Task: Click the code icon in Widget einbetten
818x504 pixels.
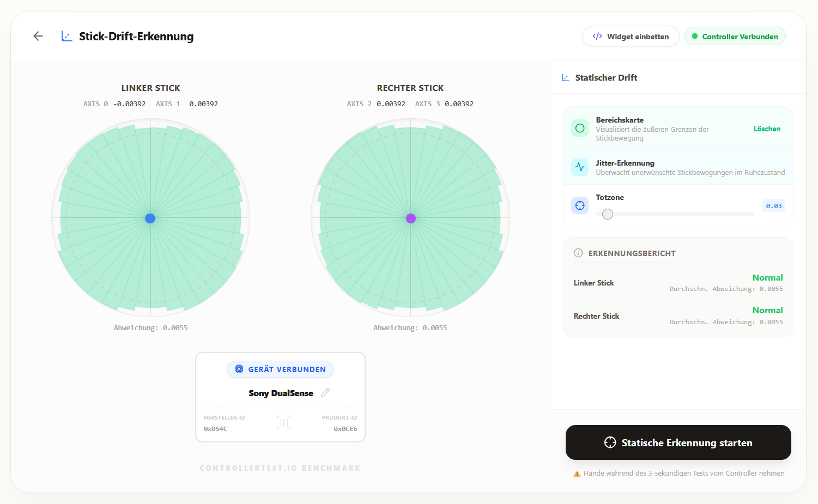Action: tap(597, 37)
